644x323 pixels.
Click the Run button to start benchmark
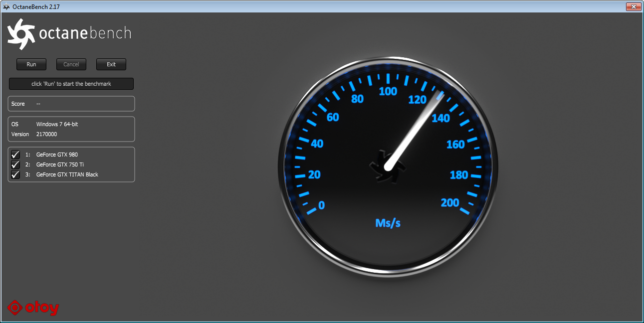[31, 64]
